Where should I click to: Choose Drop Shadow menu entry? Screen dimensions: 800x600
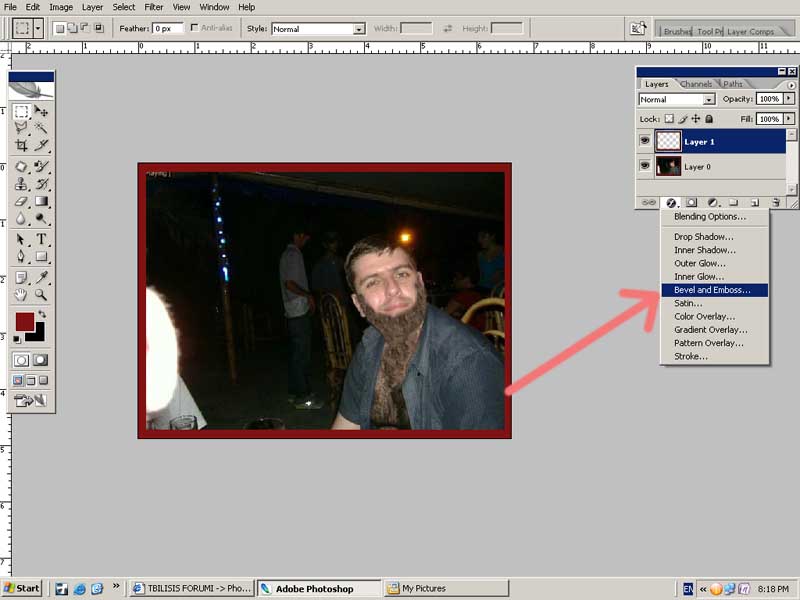[x=714, y=237]
